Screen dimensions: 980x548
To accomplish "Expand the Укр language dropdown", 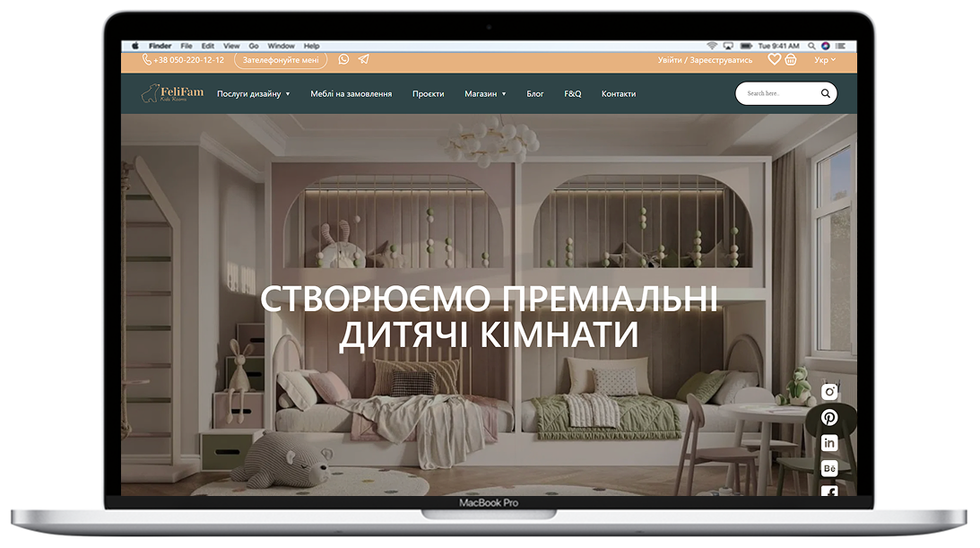I will 824,60.
